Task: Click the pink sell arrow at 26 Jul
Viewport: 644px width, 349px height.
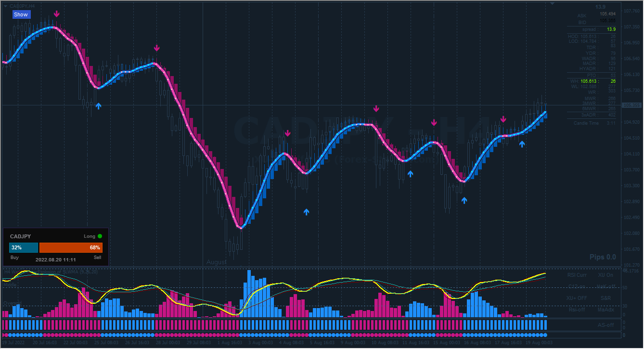Action: click(x=156, y=48)
